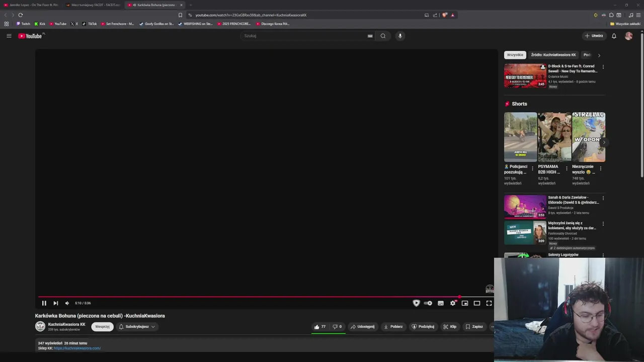Enter fullscreen mode
This screenshot has height=362, width=644.
(x=489, y=303)
